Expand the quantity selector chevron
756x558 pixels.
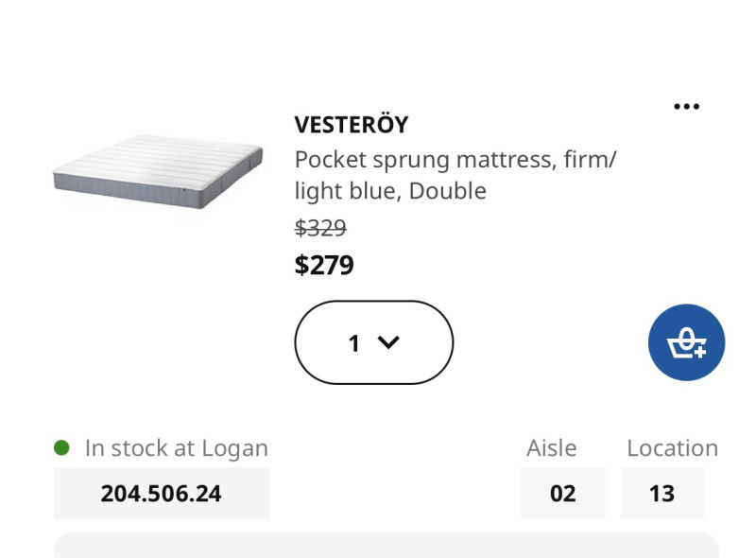(388, 342)
